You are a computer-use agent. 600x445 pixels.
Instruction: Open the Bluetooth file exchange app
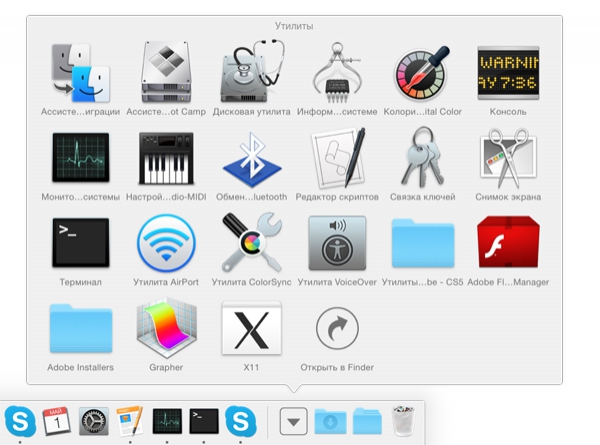click(x=251, y=159)
